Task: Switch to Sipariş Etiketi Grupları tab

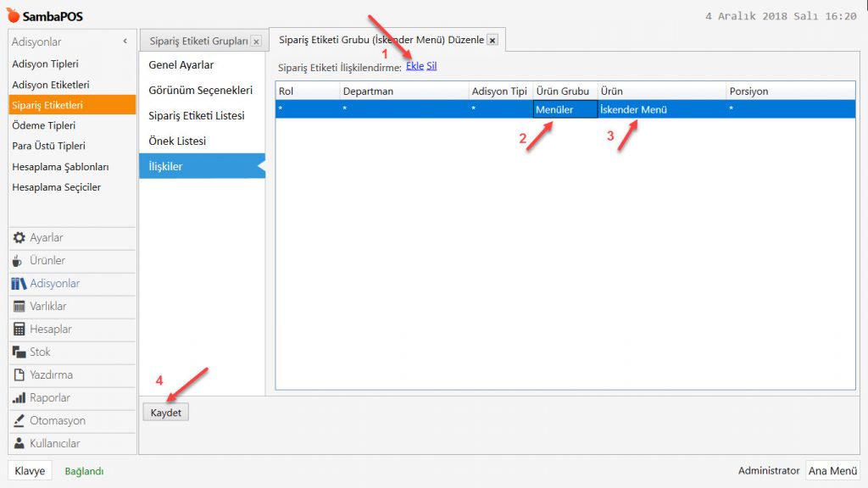Action: (198, 42)
